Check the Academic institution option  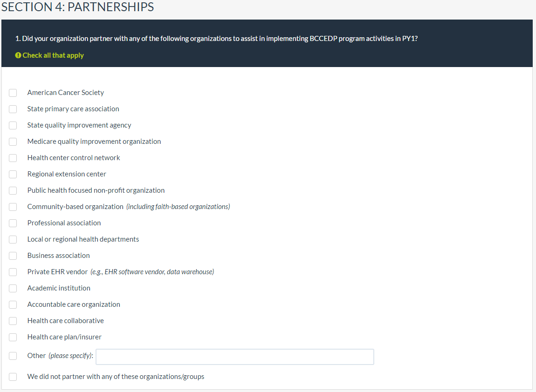tap(13, 288)
